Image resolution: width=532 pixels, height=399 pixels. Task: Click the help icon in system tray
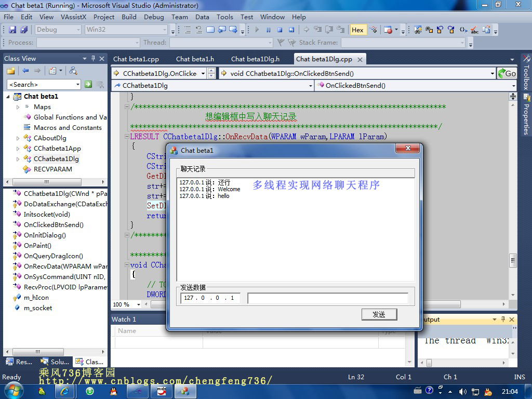429,391
